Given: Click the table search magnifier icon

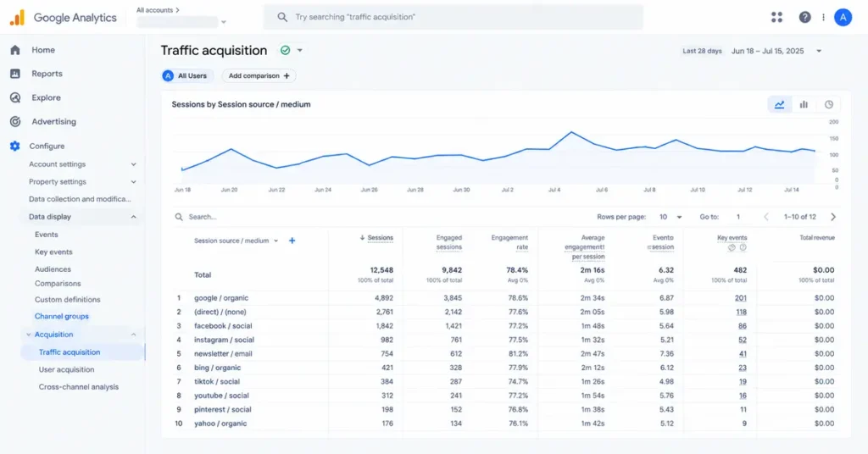Looking at the screenshot, I should point(179,217).
